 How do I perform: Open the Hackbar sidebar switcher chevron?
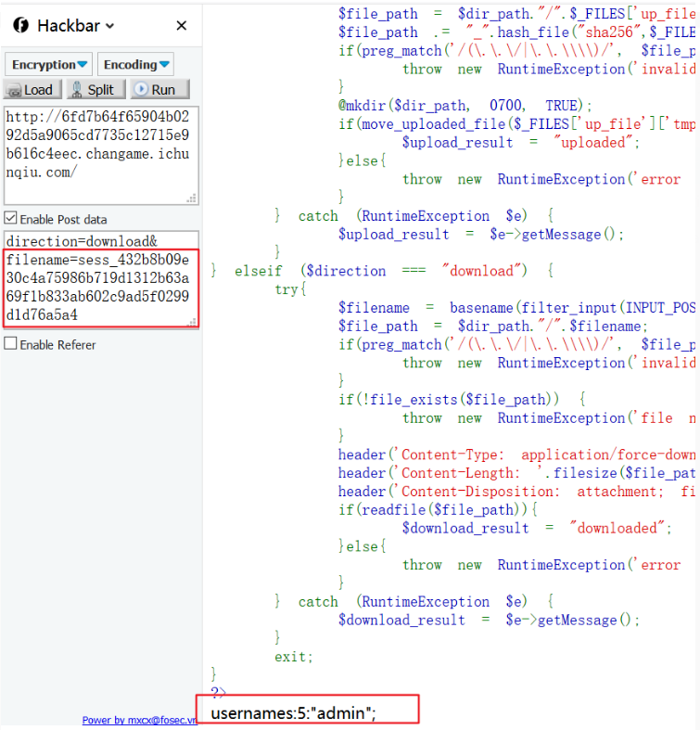pyautogui.click(x=110, y=26)
